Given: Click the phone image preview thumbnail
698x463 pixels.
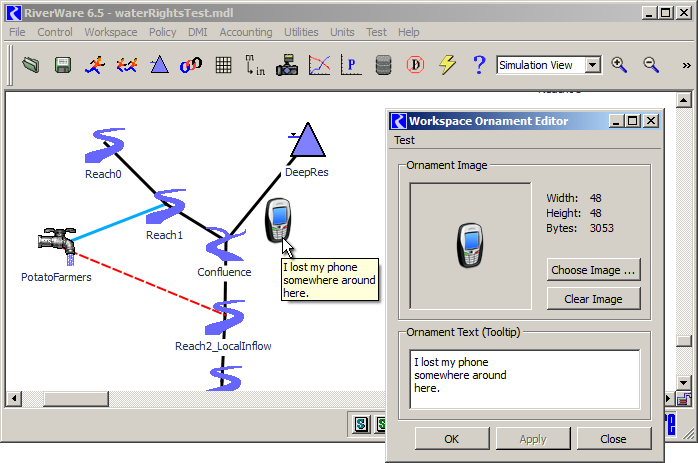Looking at the screenshot, I should (470, 246).
